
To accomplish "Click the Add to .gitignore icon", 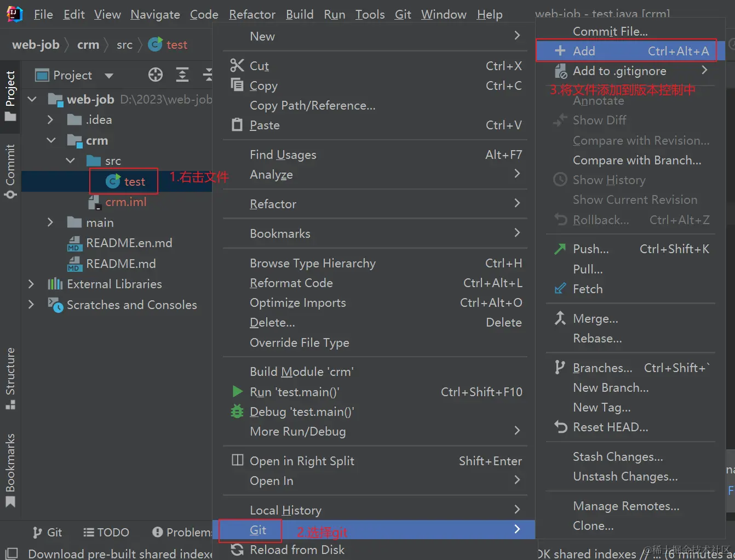I will coord(560,71).
